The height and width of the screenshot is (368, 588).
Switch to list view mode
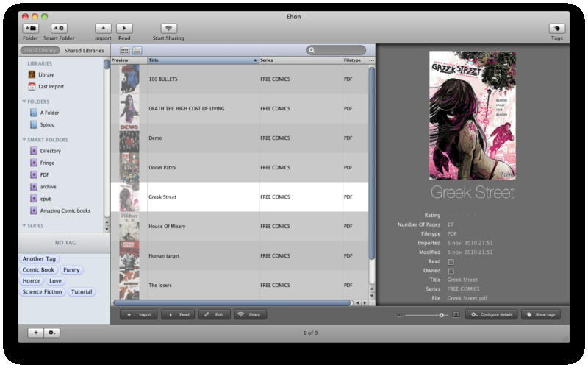pos(137,50)
